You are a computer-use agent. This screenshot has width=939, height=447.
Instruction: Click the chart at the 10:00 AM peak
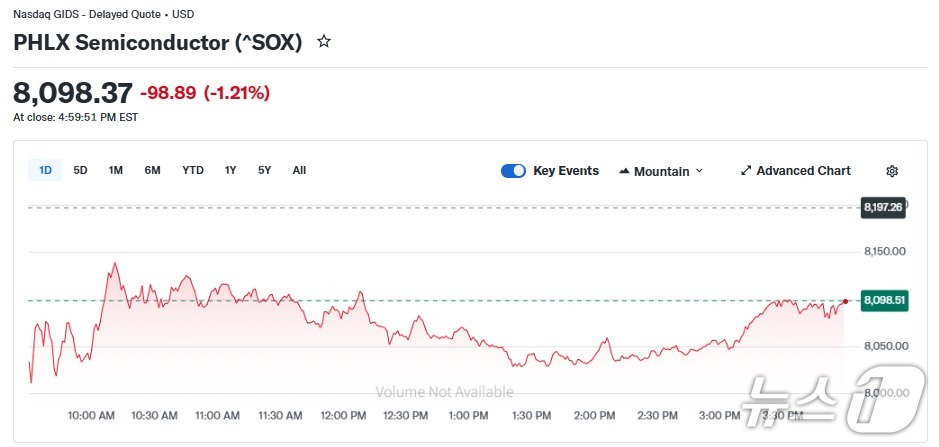point(113,264)
